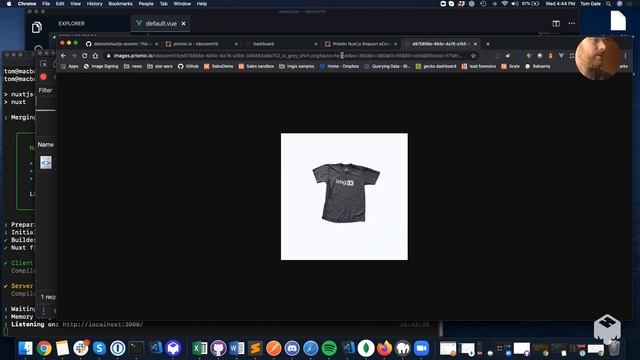Close the active image tab
The width and height of the screenshot is (640, 360).
pyautogui.click(x=475, y=44)
